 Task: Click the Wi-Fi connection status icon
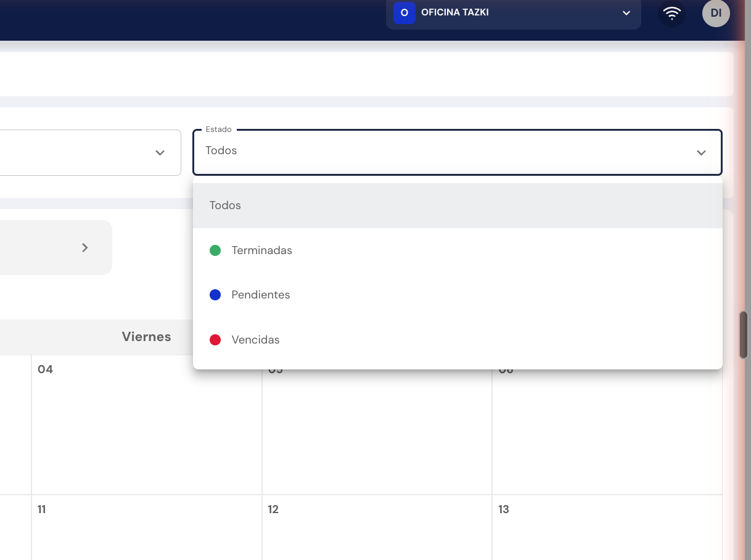[x=672, y=13]
